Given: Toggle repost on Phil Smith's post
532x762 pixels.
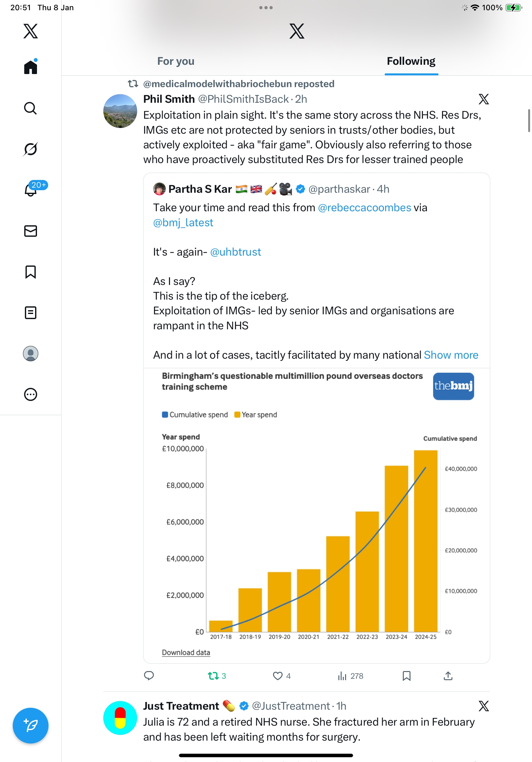Looking at the screenshot, I should 213,676.
